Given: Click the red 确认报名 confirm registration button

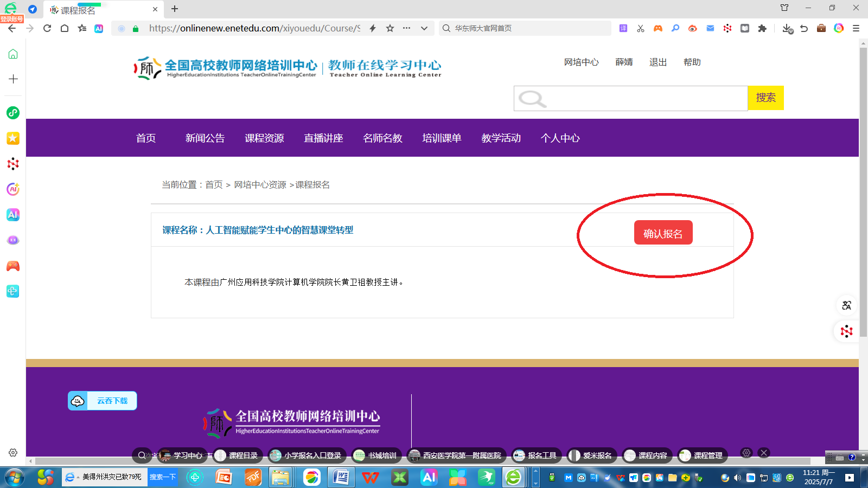Looking at the screenshot, I should click(x=663, y=233).
